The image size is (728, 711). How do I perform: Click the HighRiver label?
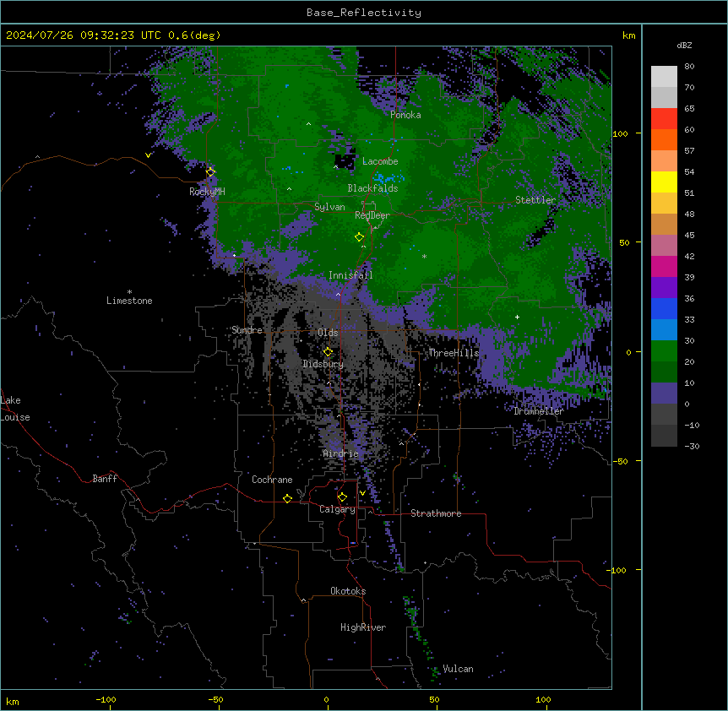tap(363, 627)
